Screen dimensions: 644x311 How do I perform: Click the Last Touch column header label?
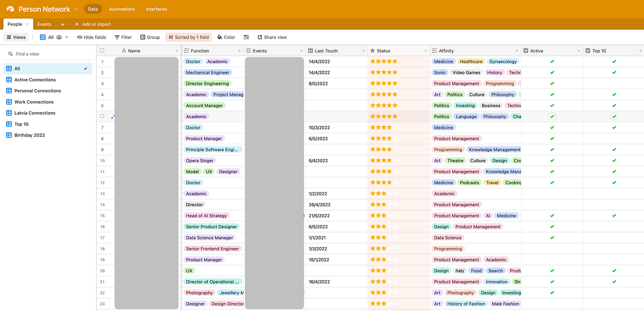pyautogui.click(x=326, y=51)
